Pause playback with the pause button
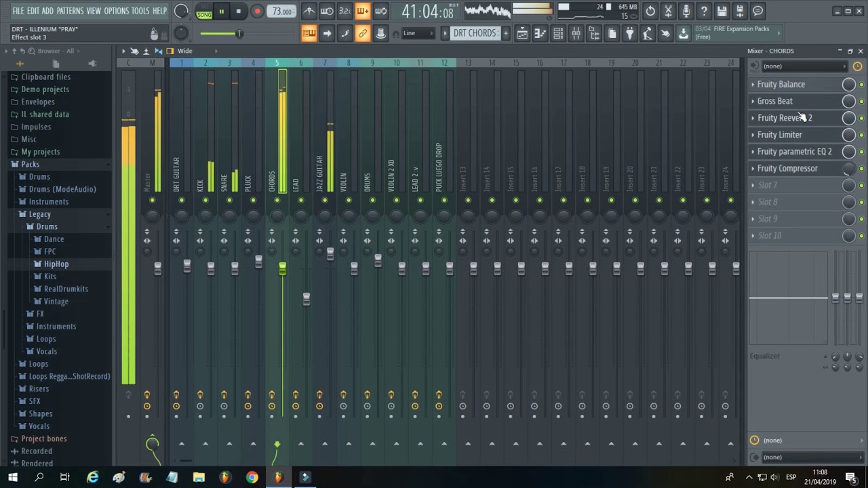Image resolution: width=868 pixels, height=488 pixels. 221,11
